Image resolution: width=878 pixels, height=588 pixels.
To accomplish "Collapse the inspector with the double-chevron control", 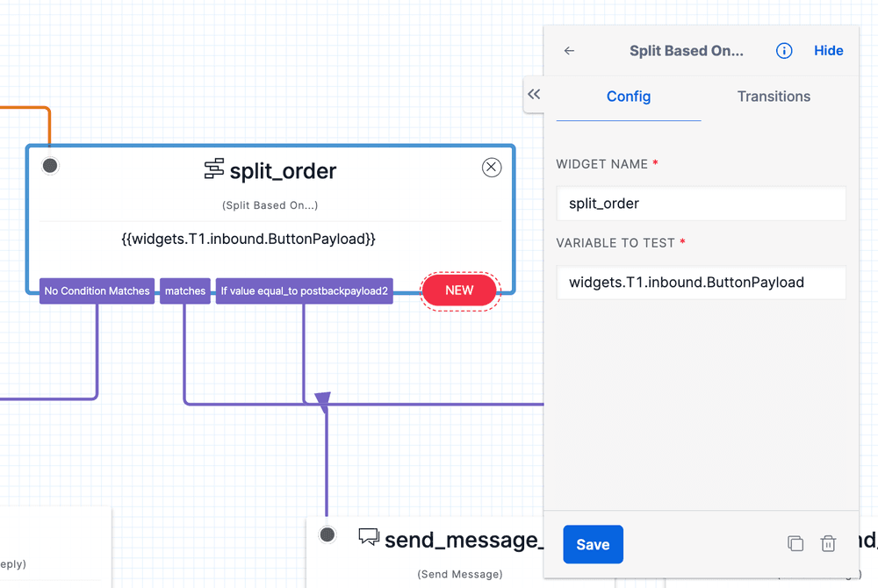I will tap(534, 94).
